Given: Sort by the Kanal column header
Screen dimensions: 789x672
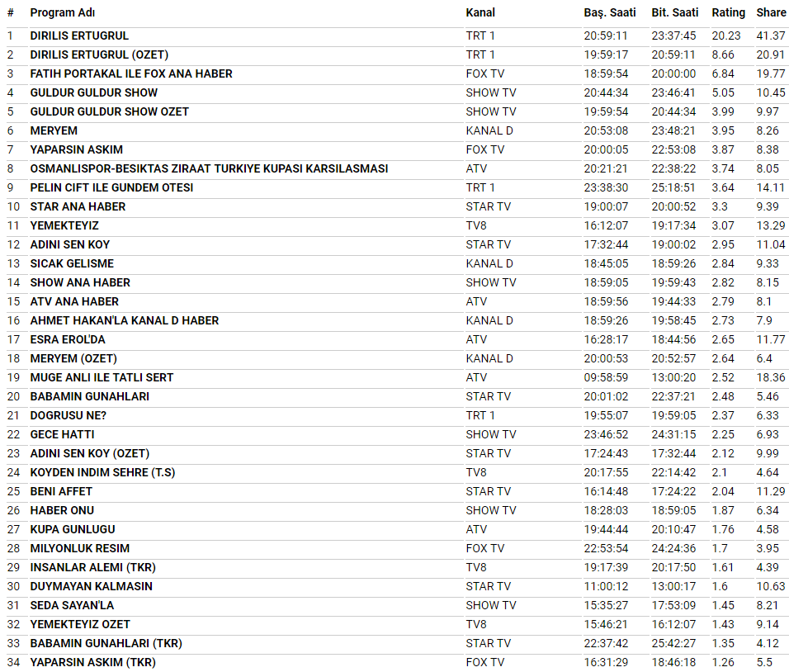Looking at the screenshot, I should [480, 12].
